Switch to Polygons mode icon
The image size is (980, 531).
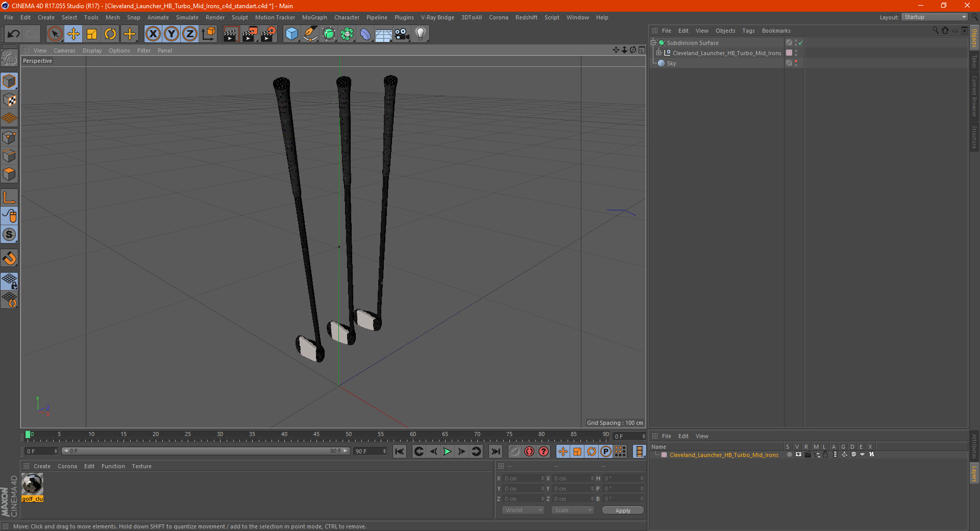point(9,174)
